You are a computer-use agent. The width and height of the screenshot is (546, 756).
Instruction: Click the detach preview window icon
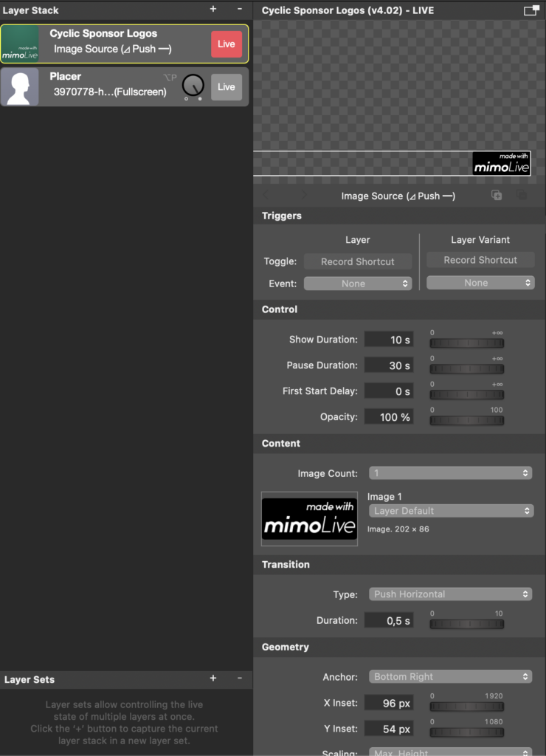(x=531, y=10)
